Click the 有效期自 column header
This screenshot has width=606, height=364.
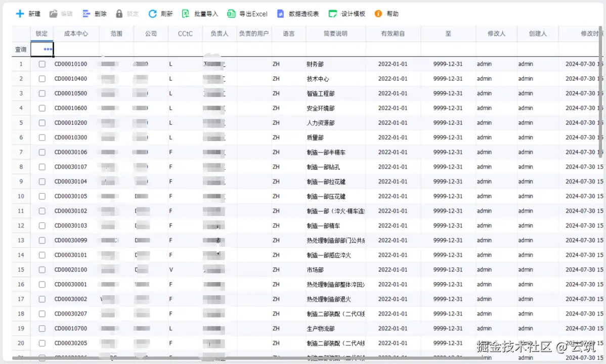click(x=393, y=33)
